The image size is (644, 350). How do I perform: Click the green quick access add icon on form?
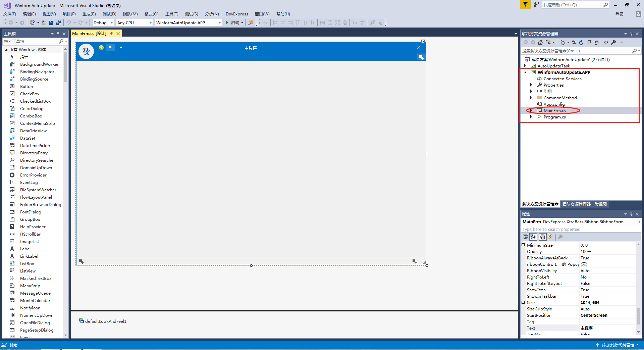[x=101, y=48]
